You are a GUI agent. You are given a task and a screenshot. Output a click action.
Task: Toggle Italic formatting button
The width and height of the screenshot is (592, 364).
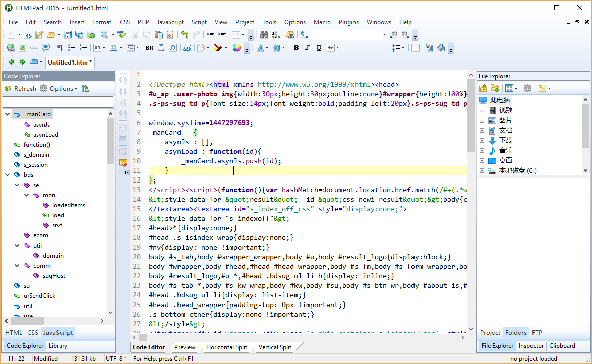(x=307, y=48)
